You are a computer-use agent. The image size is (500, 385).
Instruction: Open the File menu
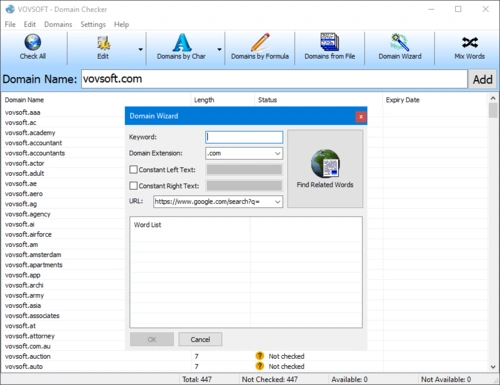tap(10, 24)
